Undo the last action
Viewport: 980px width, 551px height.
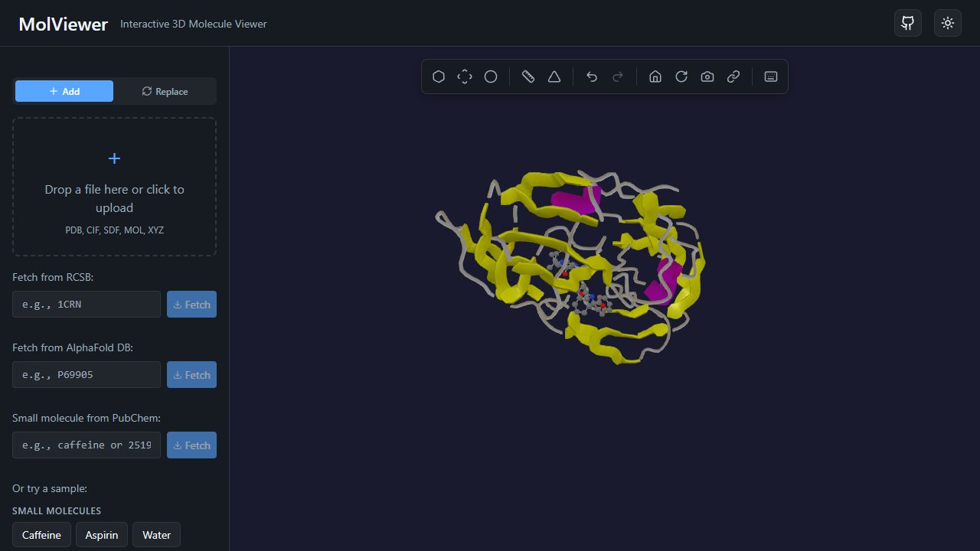click(592, 77)
